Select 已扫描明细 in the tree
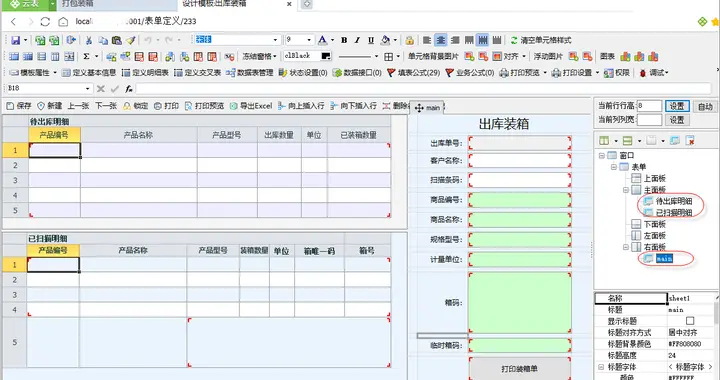 pos(673,212)
